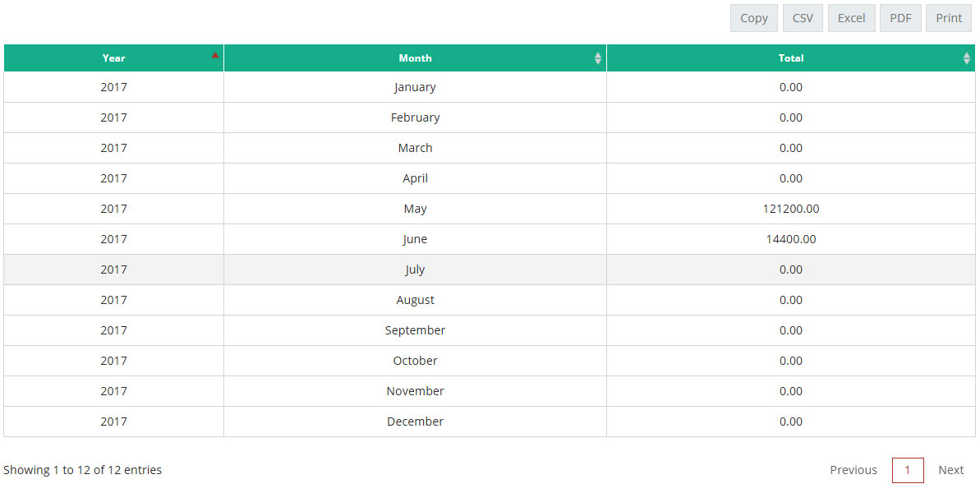Export table as CSV
The width and height of the screenshot is (980, 493).
click(x=803, y=18)
